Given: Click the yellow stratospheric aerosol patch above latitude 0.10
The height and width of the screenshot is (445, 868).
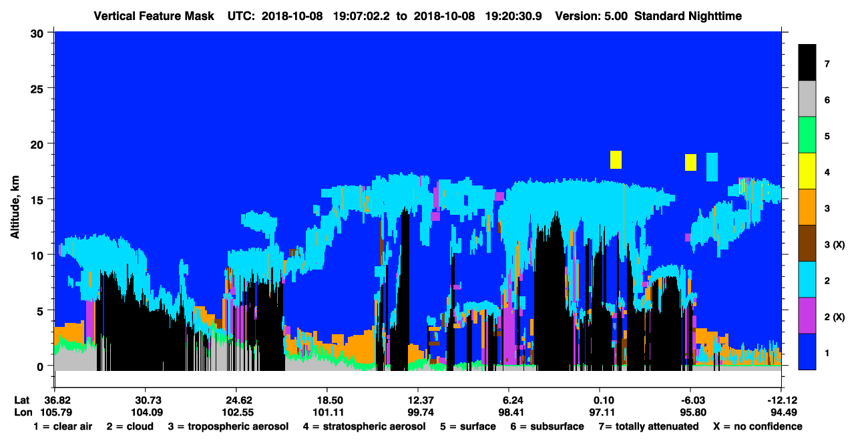Looking at the screenshot, I should point(616,159).
